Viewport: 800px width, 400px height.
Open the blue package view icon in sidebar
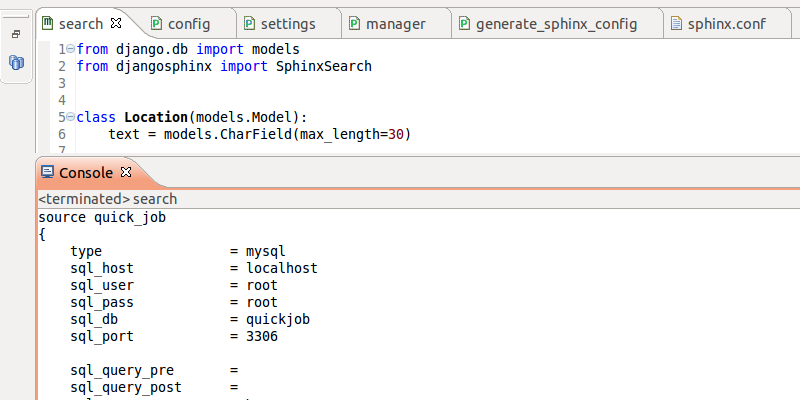(x=16, y=63)
